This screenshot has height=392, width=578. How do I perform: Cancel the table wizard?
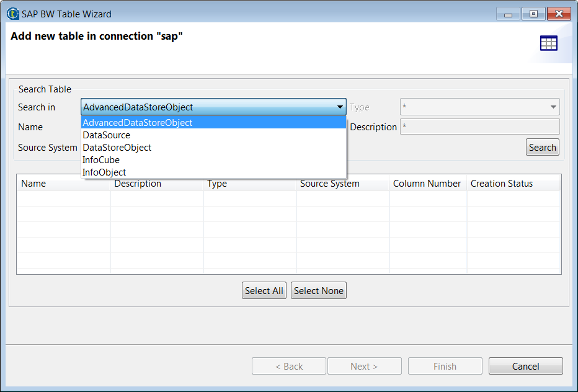(x=525, y=367)
